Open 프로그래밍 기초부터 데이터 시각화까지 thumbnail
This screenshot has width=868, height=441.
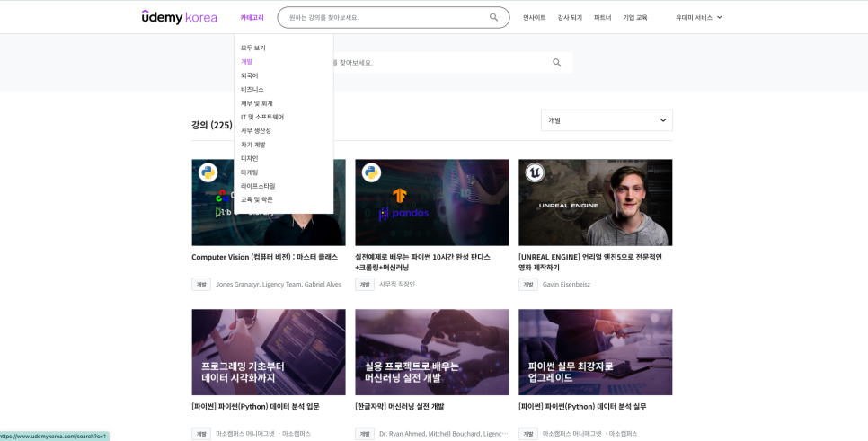[269, 352]
